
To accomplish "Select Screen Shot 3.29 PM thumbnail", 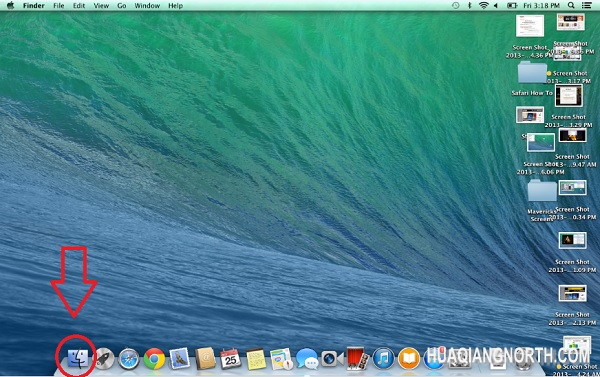I will click(569, 96).
